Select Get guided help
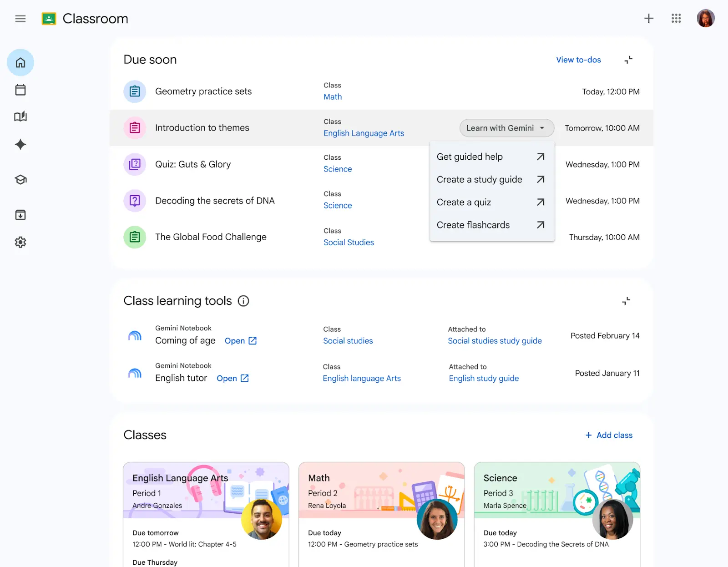Image resolution: width=728 pixels, height=567 pixels. click(x=492, y=157)
